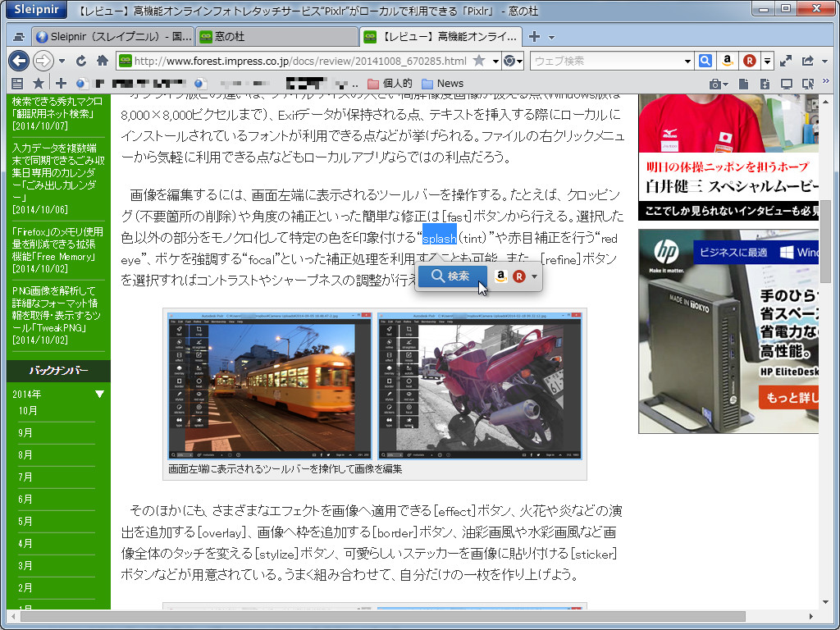Collapse the 2014年 back-number list triangle
Image resolution: width=840 pixels, height=630 pixels.
pos(99,393)
